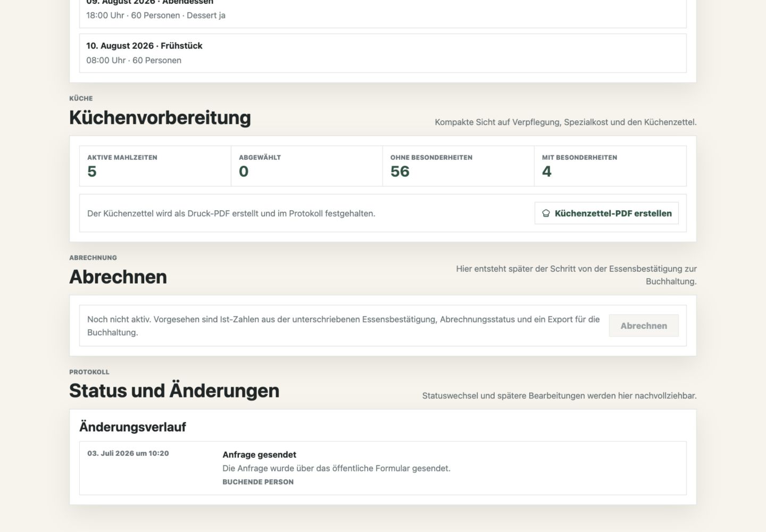Click the chef hat icon on Küchenzettel button

click(546, 213)
